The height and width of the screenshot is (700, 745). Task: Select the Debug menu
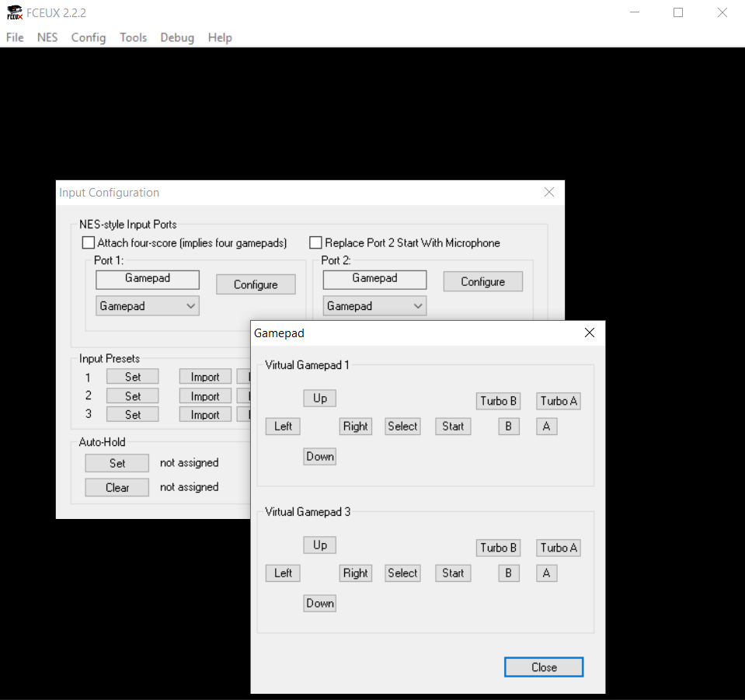tap(177, 37)
